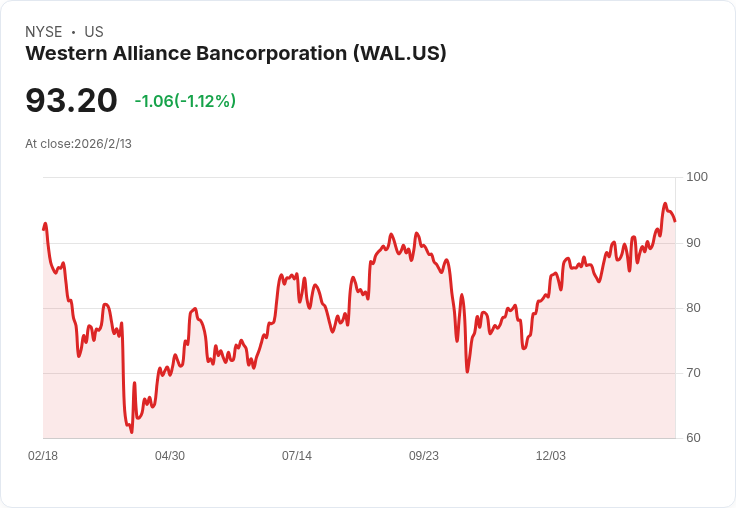
Task: Select the 07/14 date axis label
Action: (x=297, y=455)
